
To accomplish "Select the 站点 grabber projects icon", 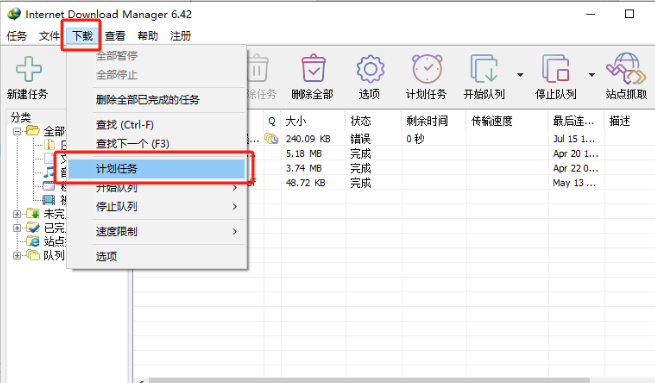I will pyautogui.click(x=33, y=241).
